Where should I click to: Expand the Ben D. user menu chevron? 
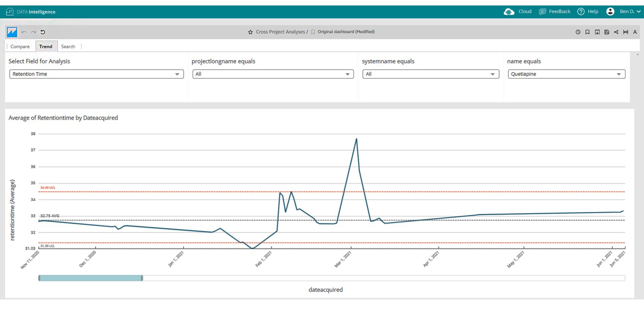(639, 12)
